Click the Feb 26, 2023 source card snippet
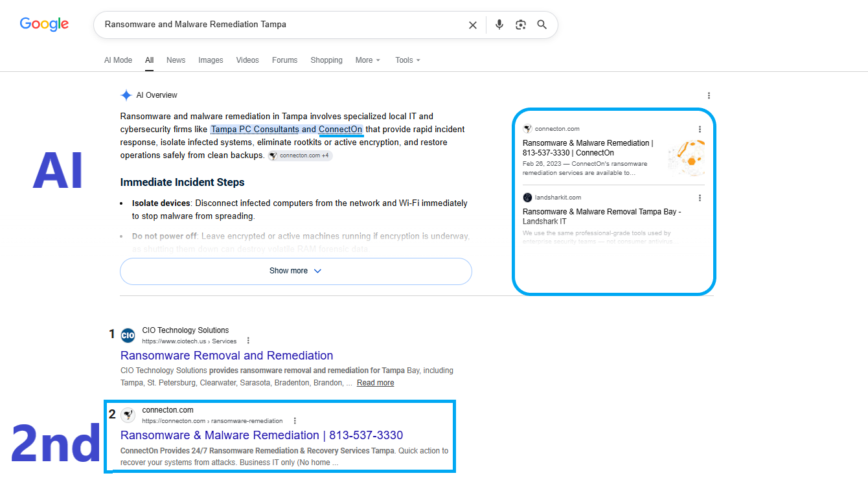The height and width of the screenshot is (480, 868). [x=585, y=168]
